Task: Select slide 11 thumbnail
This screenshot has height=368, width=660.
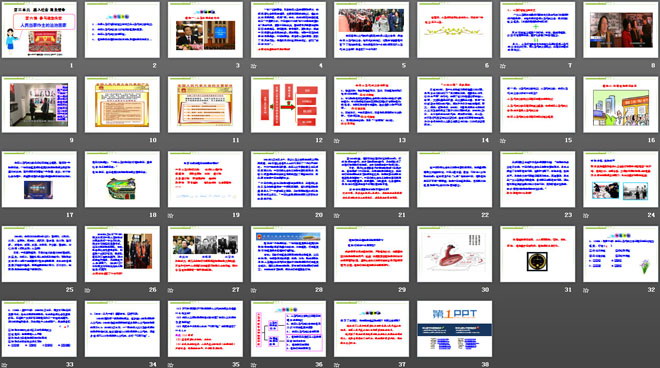Action: 205,104
